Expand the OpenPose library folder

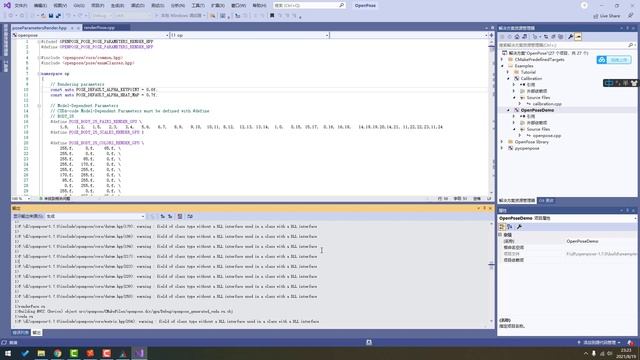pyautogui.click(x=502, y=142)
